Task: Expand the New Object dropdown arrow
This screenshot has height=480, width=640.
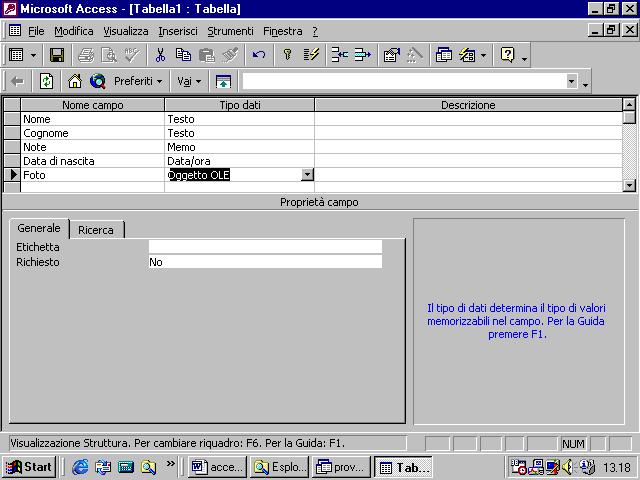Action: [483, 55]
